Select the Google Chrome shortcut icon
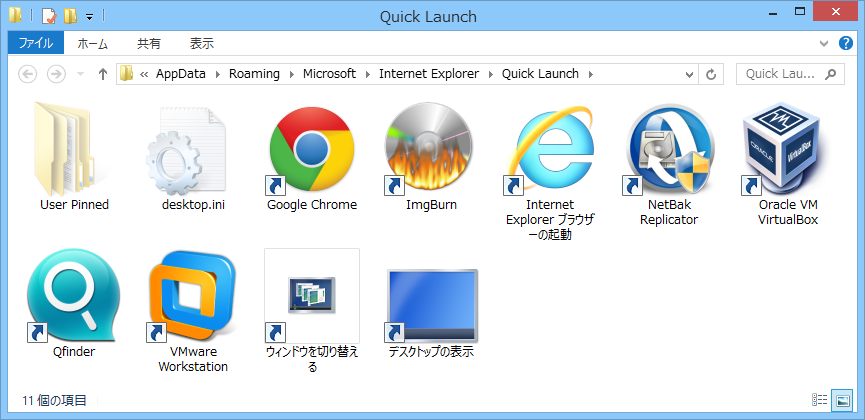 click(312, 149)
